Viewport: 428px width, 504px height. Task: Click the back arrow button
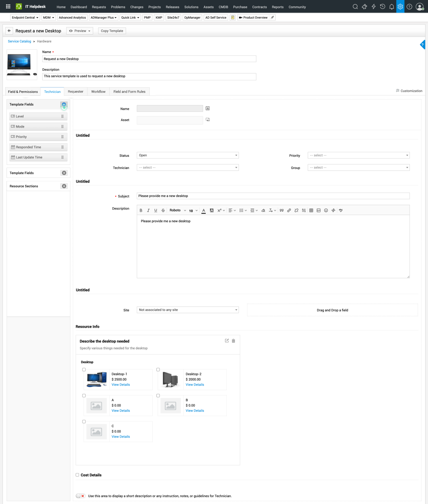(9, 31)
